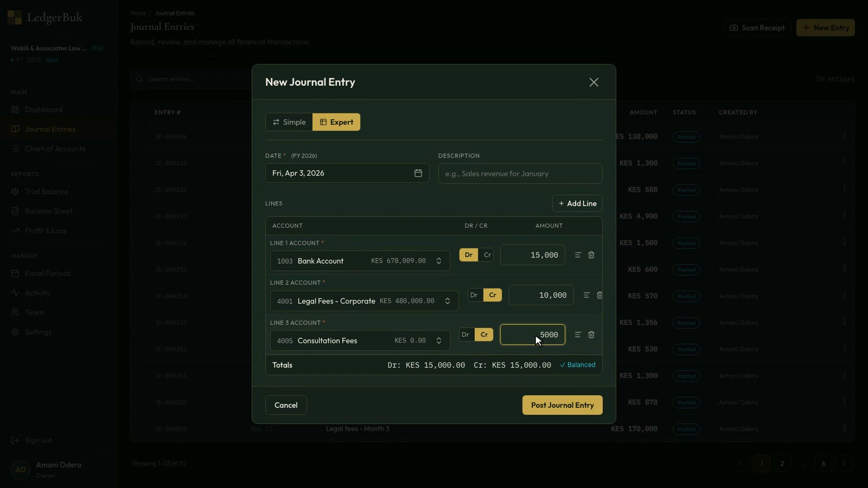The width and height of the screenshot is (868, 488).
Task: Switch line 2 to Debit (Dr)
Action: [x=474, y=295]
